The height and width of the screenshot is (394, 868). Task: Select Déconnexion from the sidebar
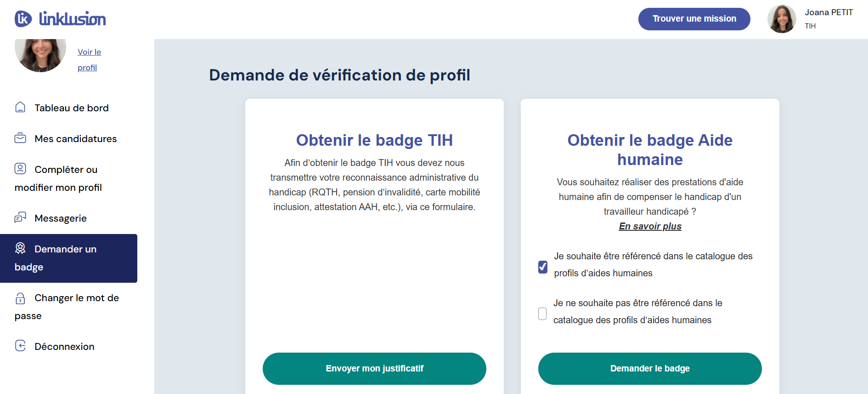tap(64, 346)
